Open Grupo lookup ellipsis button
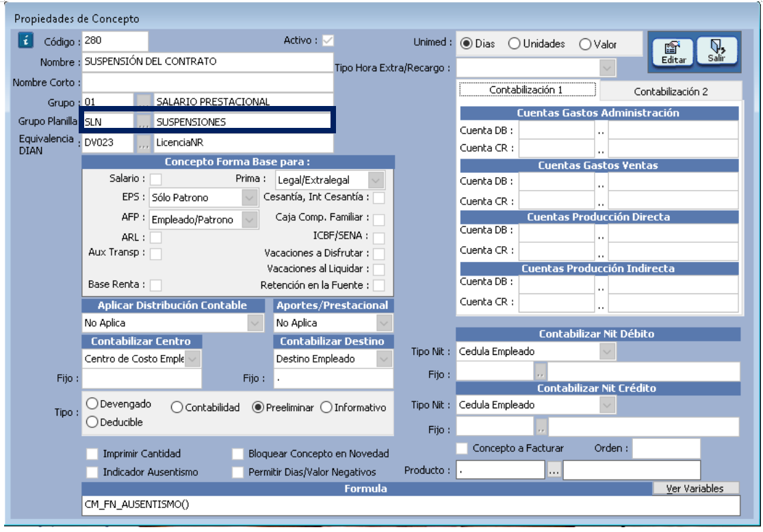Image resolution: width=763 pixels, height=532 pixels. [143, 101]
